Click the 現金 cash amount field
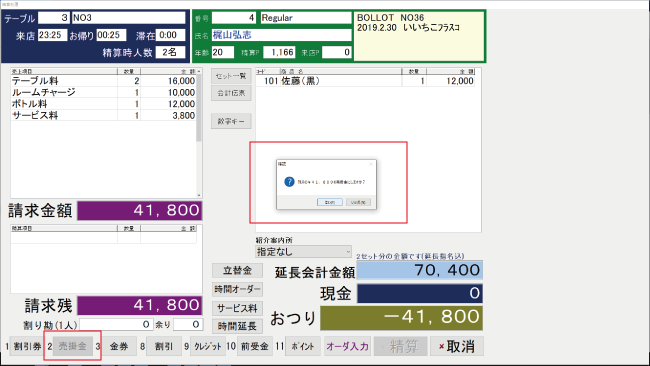Viewport: 650px width, 366px height. pyautogui.click(x=420, y=293)
